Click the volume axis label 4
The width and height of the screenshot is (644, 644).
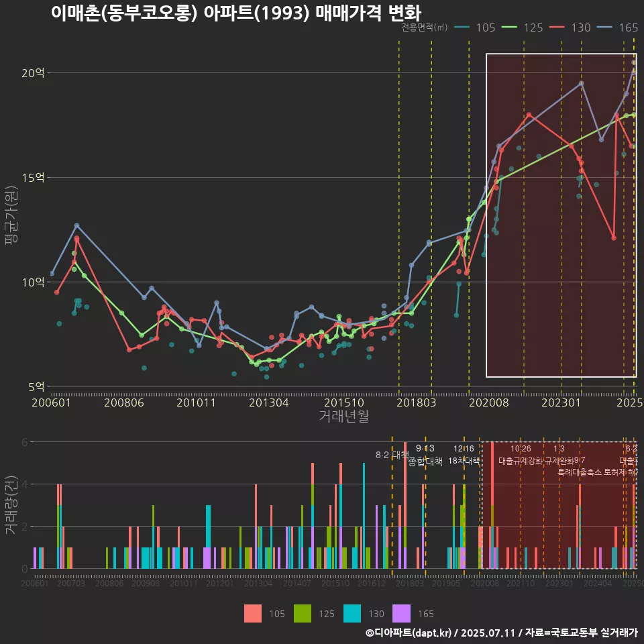coord(25,484)
